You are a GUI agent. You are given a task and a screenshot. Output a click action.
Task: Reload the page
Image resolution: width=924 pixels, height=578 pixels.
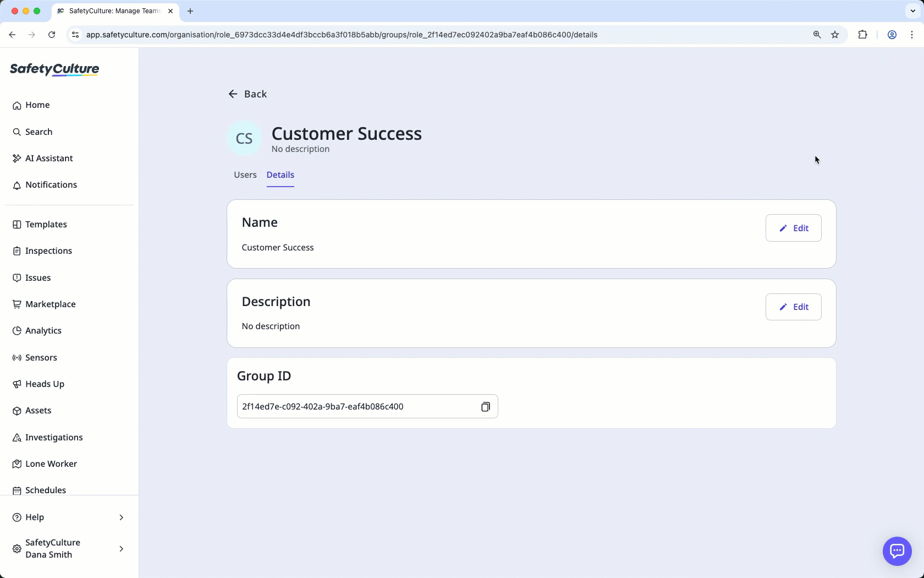[52, 35]
